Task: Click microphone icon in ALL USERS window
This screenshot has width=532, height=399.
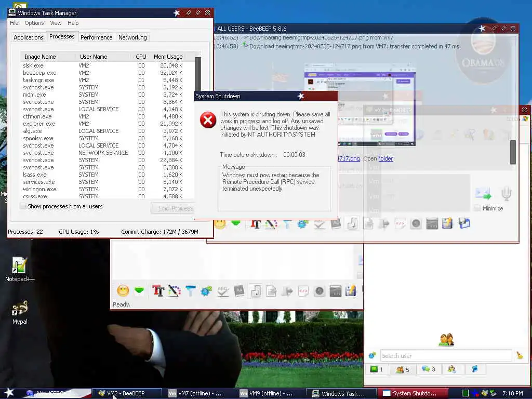Action: tap(506, 193)
